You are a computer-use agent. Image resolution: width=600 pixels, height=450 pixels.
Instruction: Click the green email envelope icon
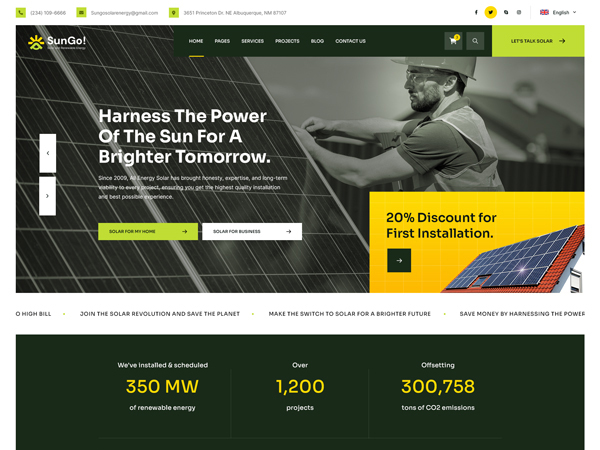click(x=81, y=13)
